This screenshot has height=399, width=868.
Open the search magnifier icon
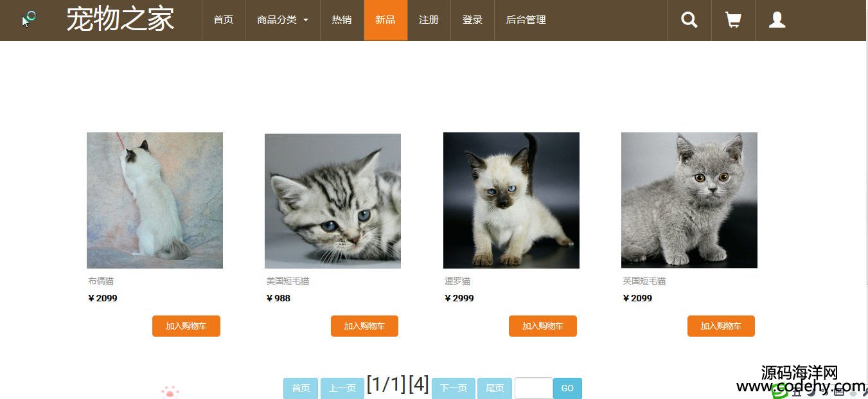coord(689,20)
